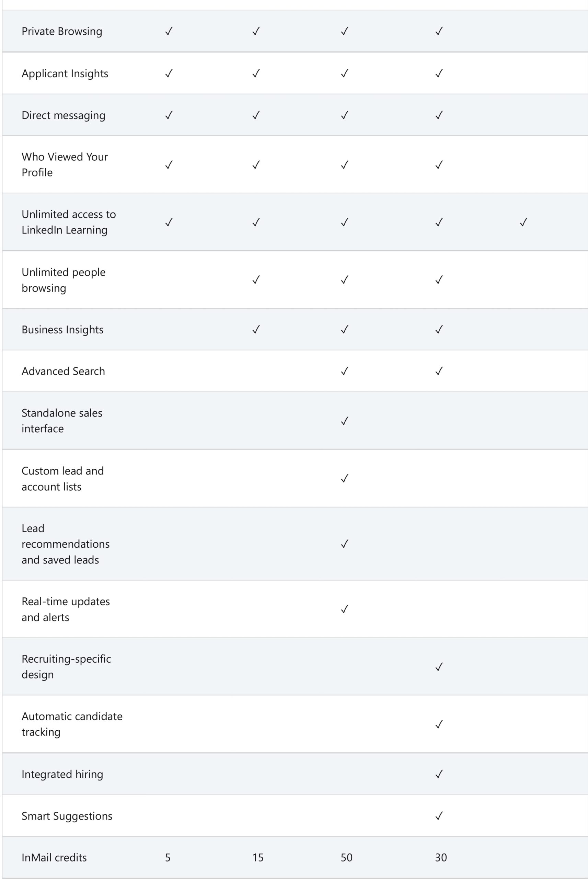Select the InMail credits value 30
The image size is (588, 879).
coord(441,857)
